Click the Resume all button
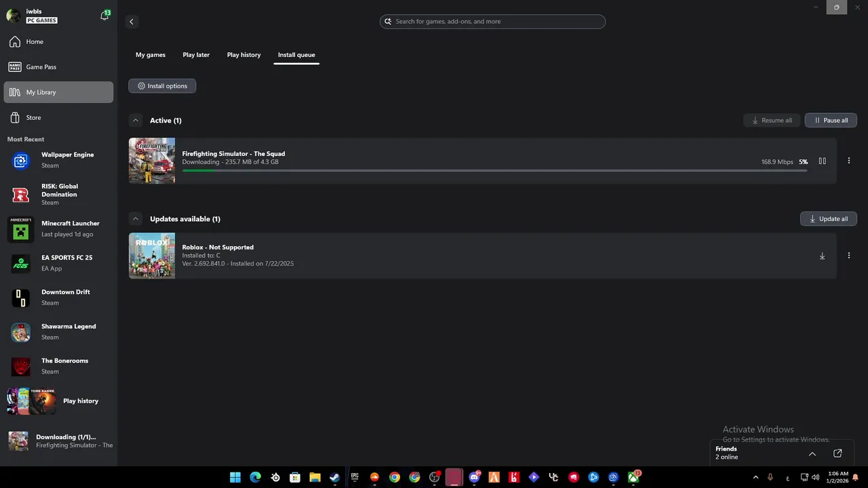868x488 pixels. tap(772, 120)
